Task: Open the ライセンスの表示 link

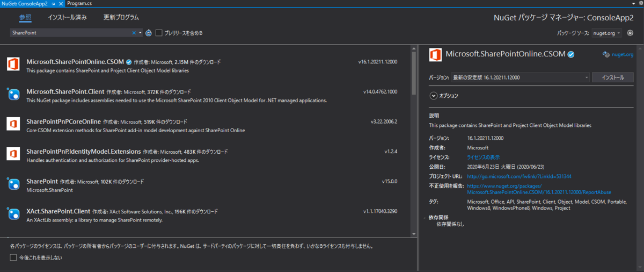Action: pyautogui.click(x=484, y=157)
